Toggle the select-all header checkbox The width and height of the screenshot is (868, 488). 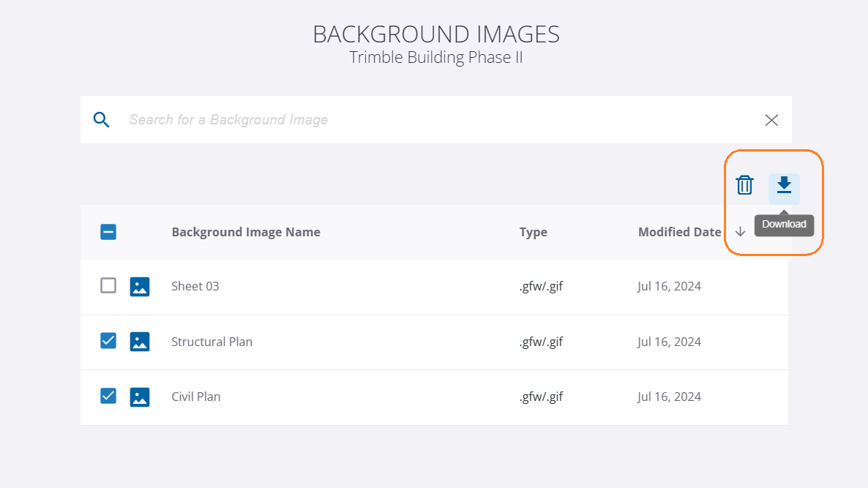coord(108,232)
